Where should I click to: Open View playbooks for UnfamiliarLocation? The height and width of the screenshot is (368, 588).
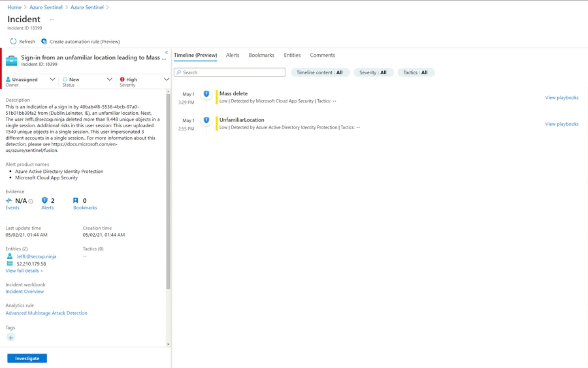(562, 124)
